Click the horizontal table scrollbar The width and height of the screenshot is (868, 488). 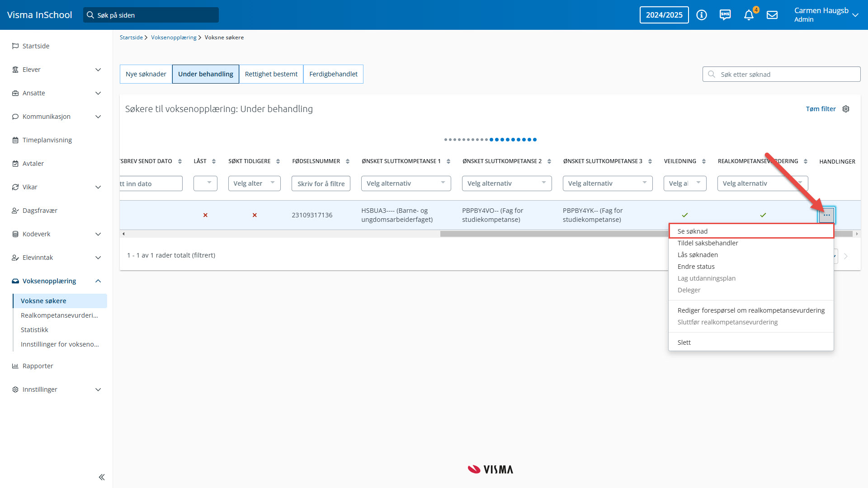point(542,234)
